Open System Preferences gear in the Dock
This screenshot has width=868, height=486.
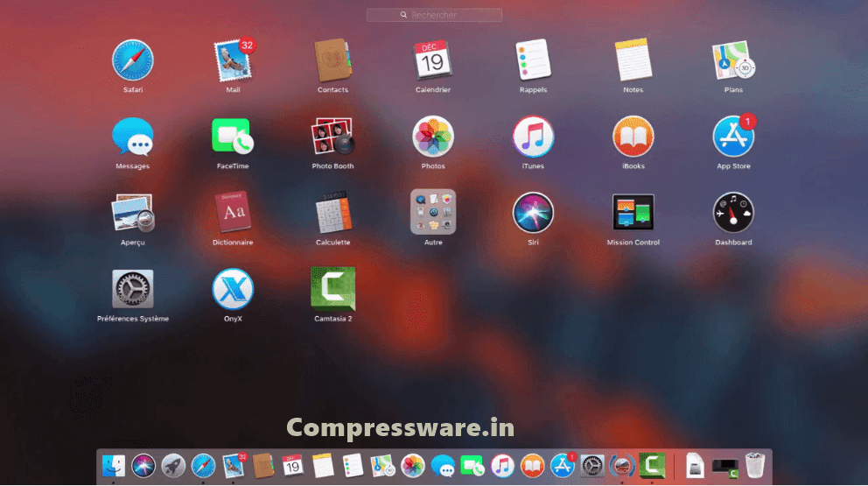click(592, 466)
